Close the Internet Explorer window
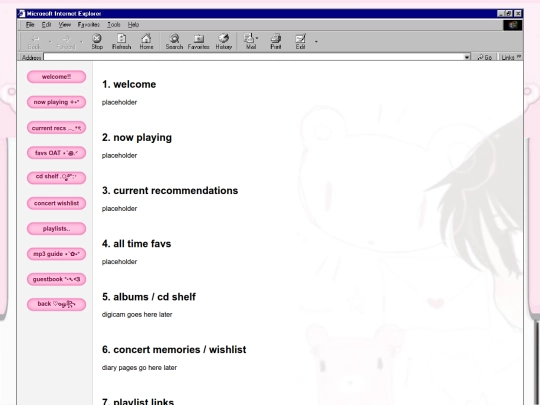Screen dimensions: 540x405 (x=518, y=14)
